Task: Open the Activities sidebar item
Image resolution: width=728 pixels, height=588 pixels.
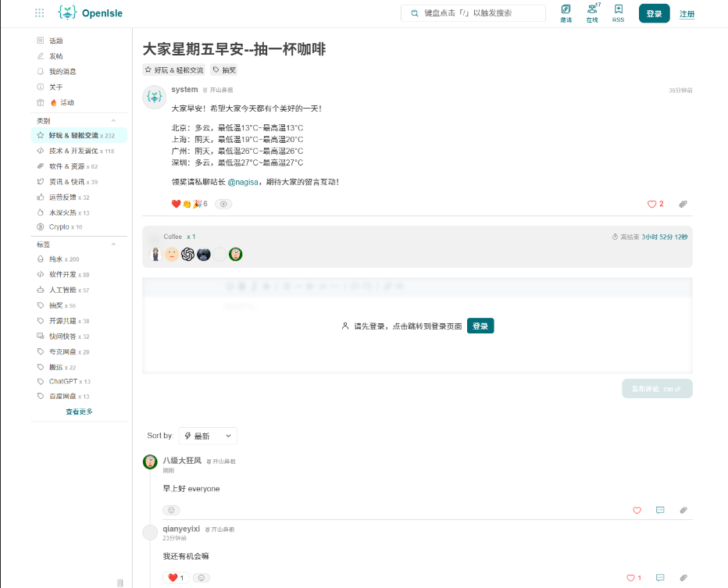Action: pos(79,102)
